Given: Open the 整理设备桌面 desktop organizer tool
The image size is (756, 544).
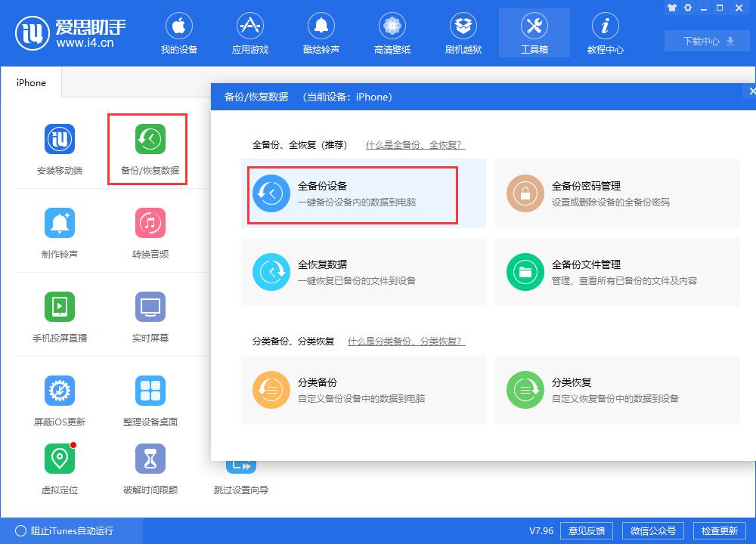Looking at the screenshot, I should [150, 398].
